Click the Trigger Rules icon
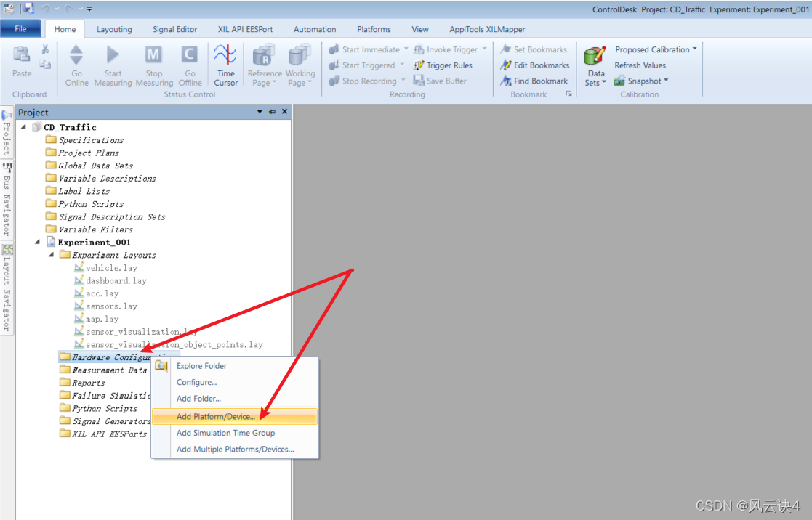 coord(419,65)
